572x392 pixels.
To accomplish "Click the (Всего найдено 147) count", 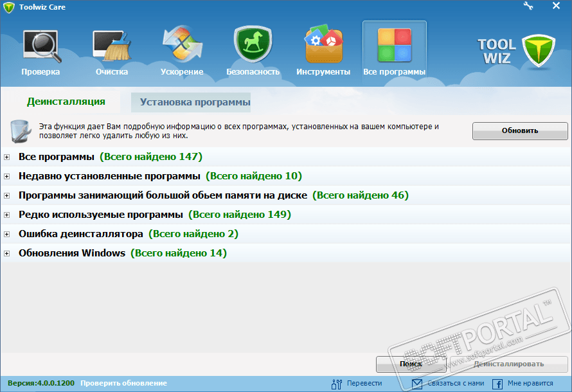I will point(151,157).
